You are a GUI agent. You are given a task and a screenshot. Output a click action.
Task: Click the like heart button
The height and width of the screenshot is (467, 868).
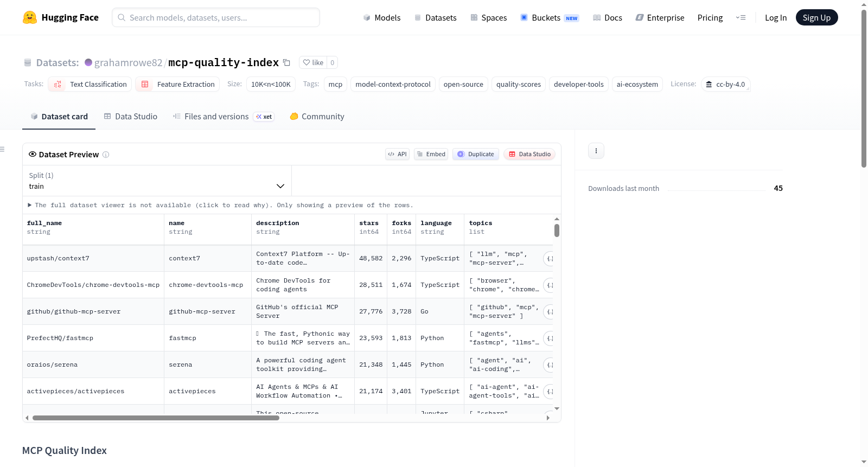point(313,62)
